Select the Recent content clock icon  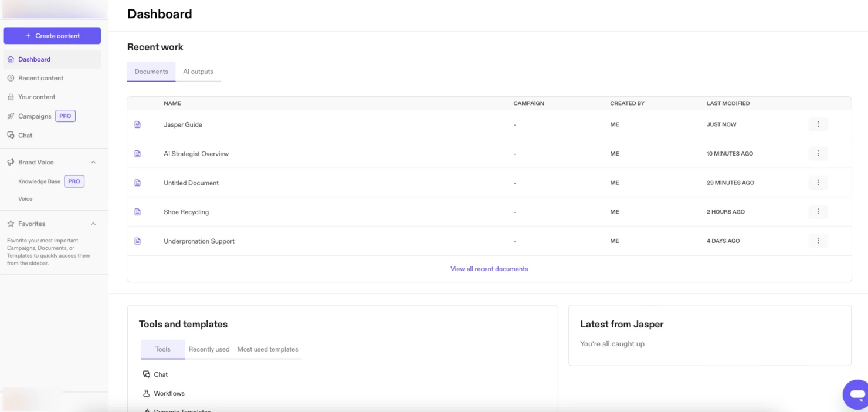[x=10, y=77]
